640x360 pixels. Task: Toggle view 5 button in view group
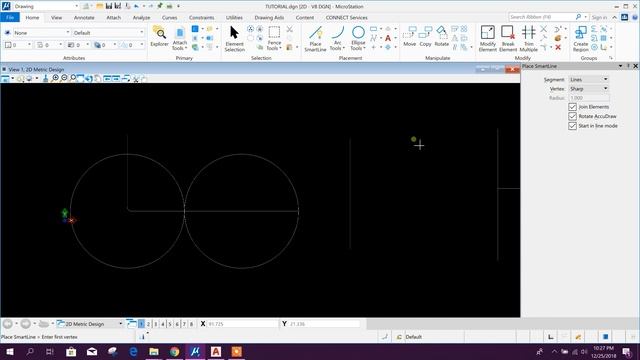170,324
